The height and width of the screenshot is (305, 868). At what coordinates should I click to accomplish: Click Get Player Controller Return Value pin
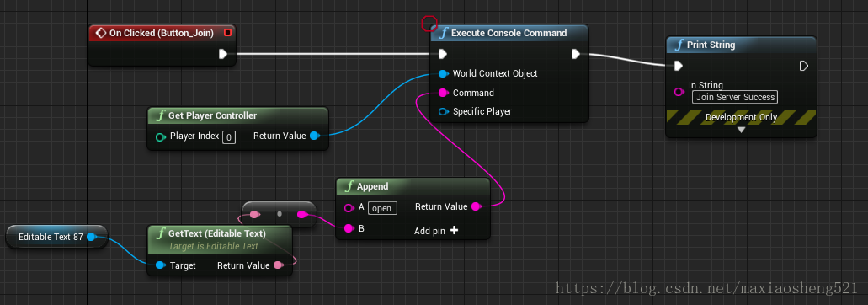coord(314,136)
